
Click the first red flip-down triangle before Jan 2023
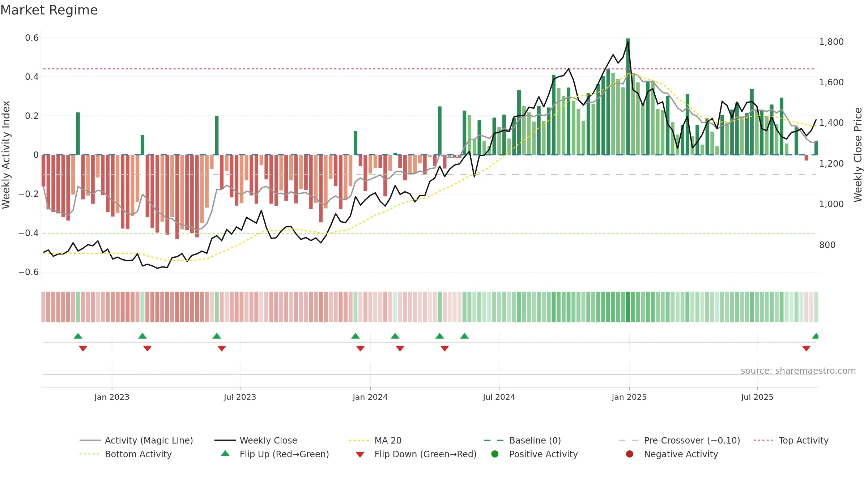click(x=83, y=348)
